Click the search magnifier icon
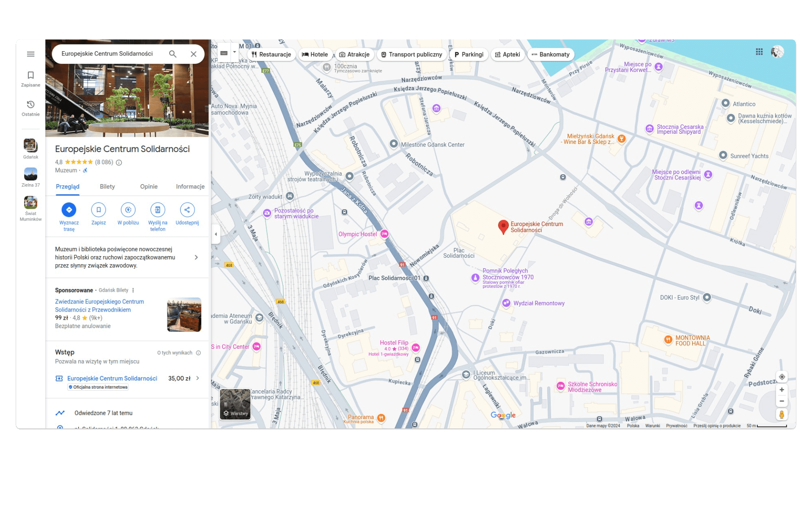The image size is (812, 508). pyautogui.click(x=173, y=54)
